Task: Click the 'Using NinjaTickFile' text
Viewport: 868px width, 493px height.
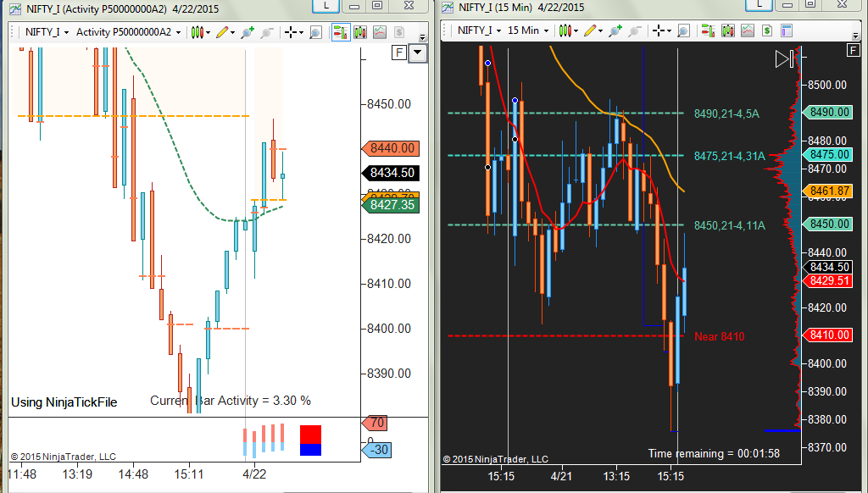Action: [x=64, y=402]
